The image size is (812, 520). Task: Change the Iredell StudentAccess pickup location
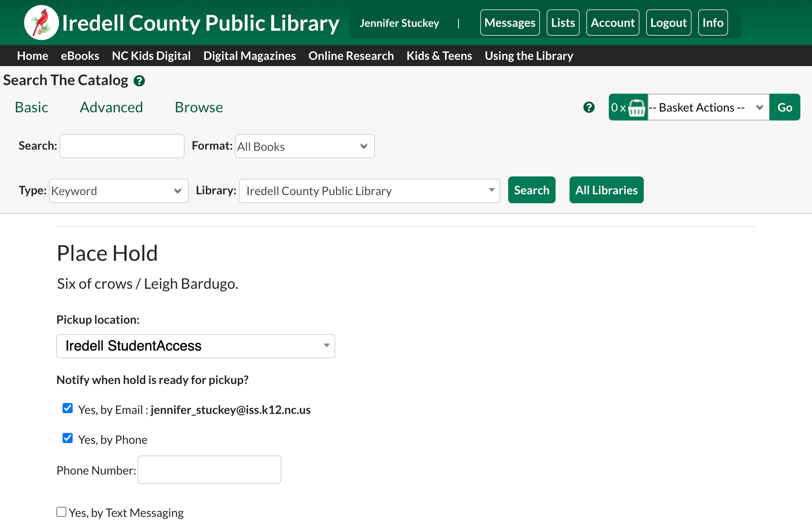click(x=196, y=346)
